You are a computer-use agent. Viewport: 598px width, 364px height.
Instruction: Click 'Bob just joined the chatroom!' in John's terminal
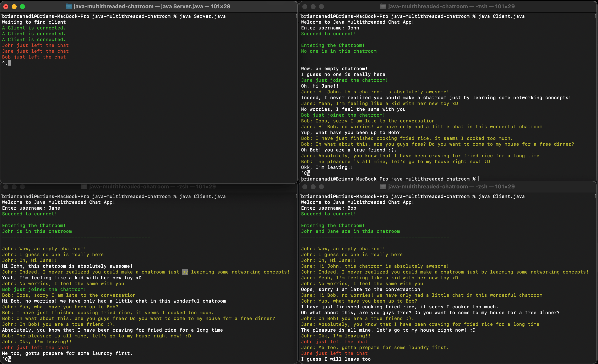343,115
